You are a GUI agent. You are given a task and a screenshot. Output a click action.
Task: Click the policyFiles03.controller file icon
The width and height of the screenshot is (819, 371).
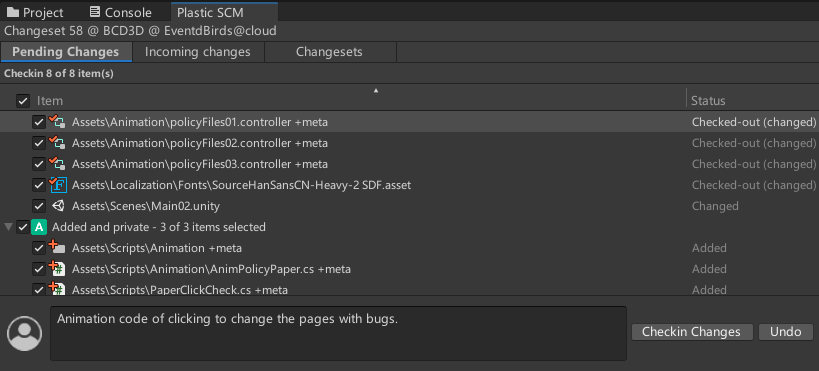point(57,164)
